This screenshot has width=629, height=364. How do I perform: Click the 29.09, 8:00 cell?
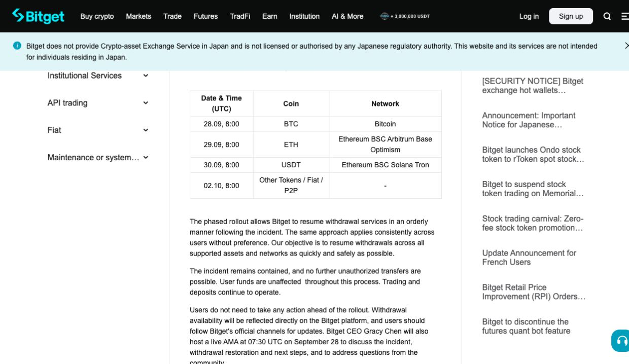(222, 144)
